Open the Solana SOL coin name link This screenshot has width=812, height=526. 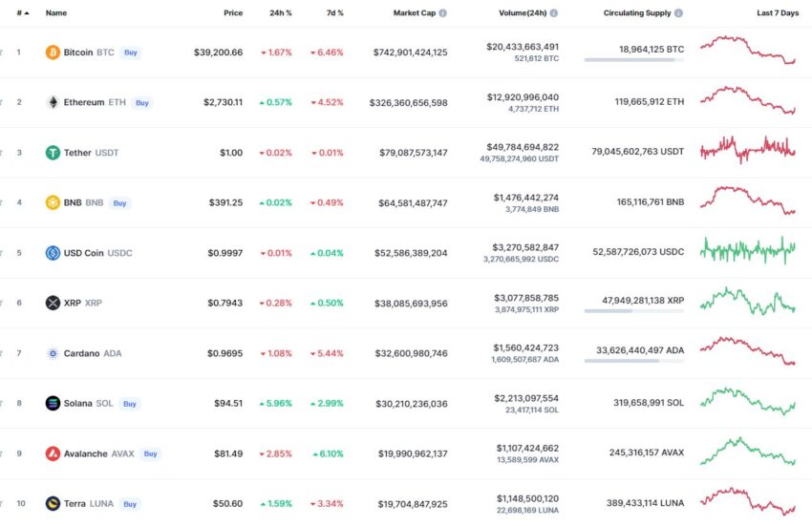click(88, 403)
